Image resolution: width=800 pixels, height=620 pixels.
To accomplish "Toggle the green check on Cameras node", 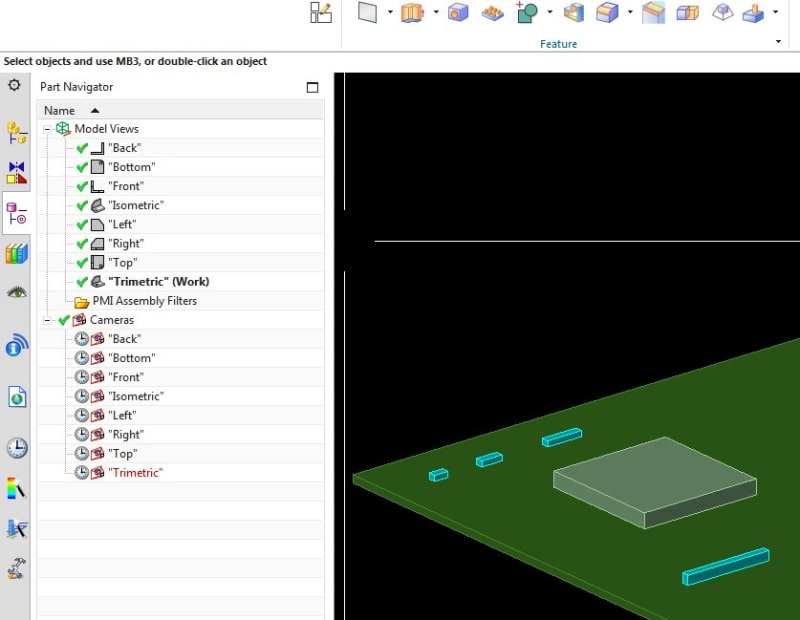I will 63,320.
